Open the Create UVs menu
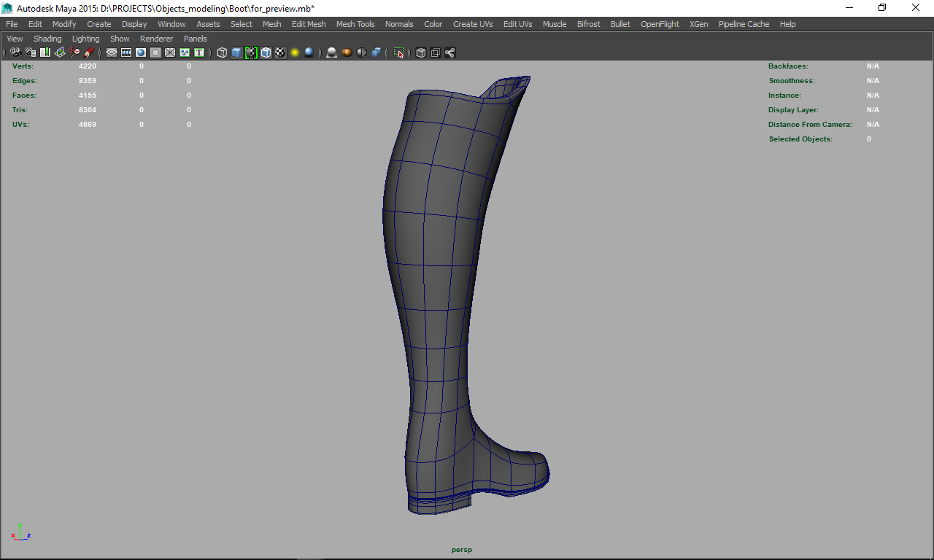 click(x=473, y=24)
